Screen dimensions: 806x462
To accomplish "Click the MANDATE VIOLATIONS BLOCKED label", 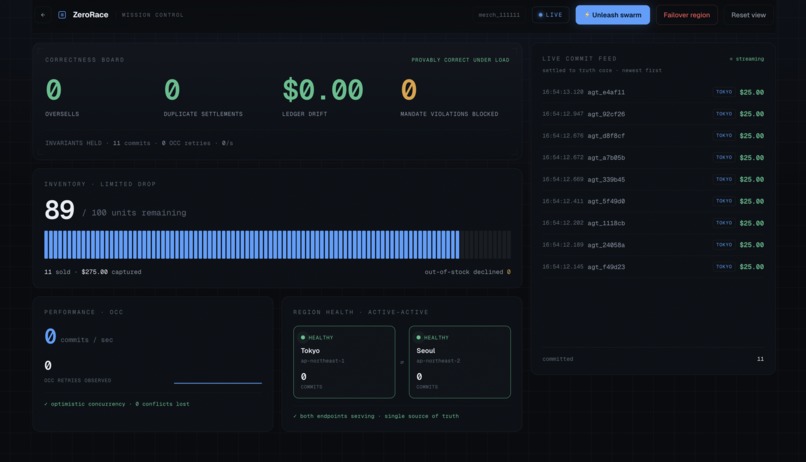I will (x=449, y=114).
